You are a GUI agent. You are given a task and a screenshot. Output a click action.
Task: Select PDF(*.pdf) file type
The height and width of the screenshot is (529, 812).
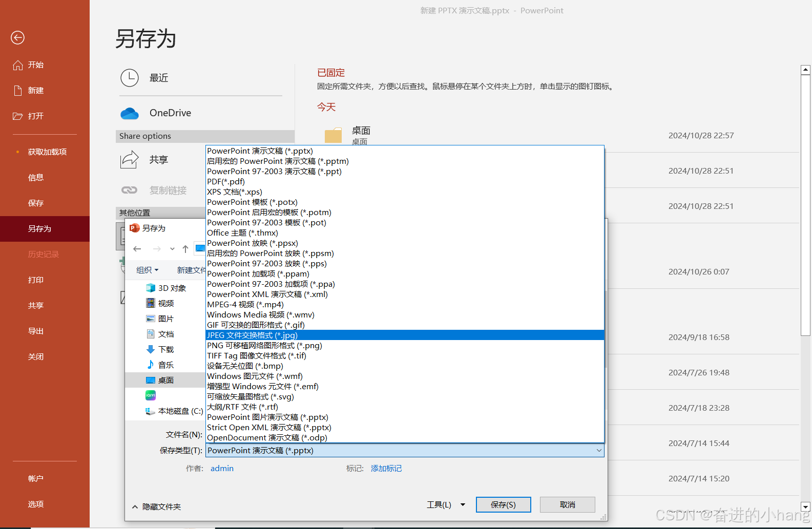pos(405,181)
